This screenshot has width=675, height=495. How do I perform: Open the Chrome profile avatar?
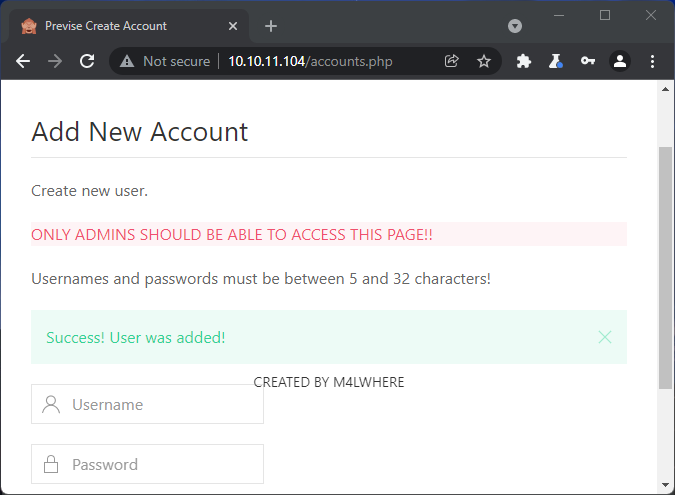620,61
